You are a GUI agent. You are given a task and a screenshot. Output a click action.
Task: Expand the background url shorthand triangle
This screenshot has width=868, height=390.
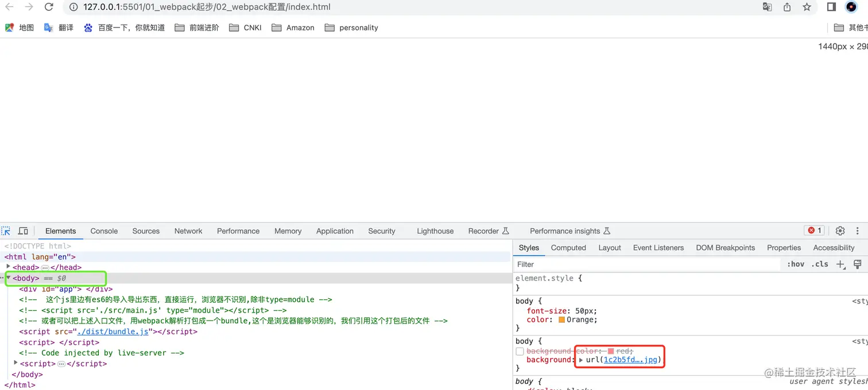pyautogui.click(x=581, y=360)
